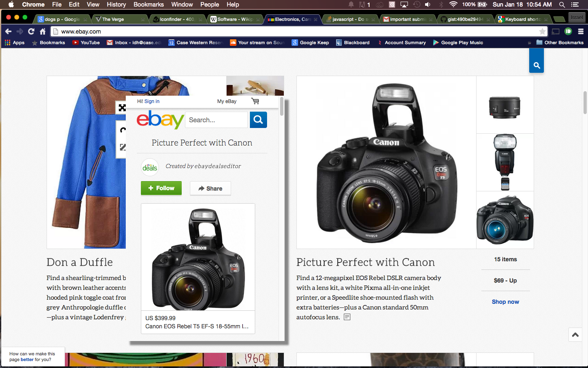Viewport: 588px width, 368px height.
Task: Switch to the gist:490be29494 tab
Action: (465, 19)
